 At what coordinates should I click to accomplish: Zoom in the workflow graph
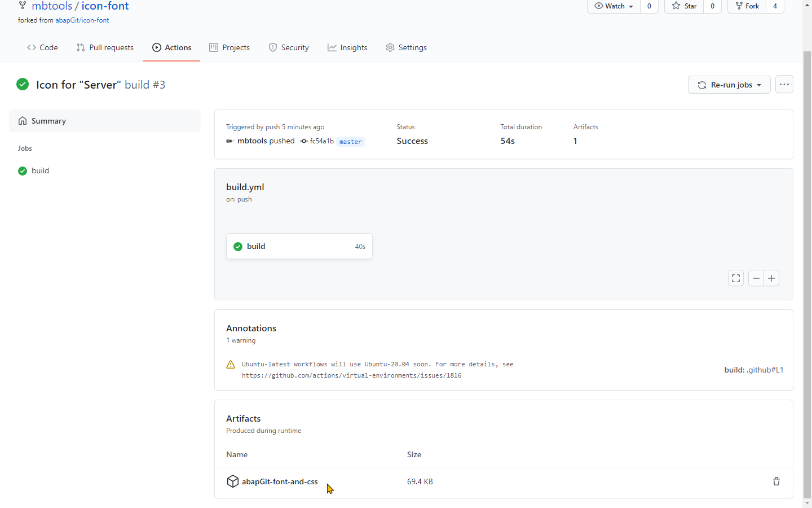(771, 278)
